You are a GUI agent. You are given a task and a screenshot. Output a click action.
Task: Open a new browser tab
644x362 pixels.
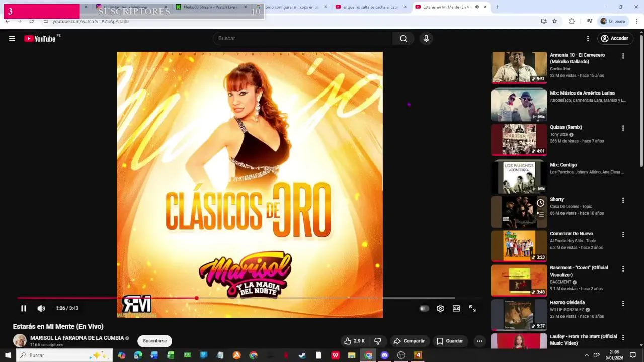[x=497, y=7]
